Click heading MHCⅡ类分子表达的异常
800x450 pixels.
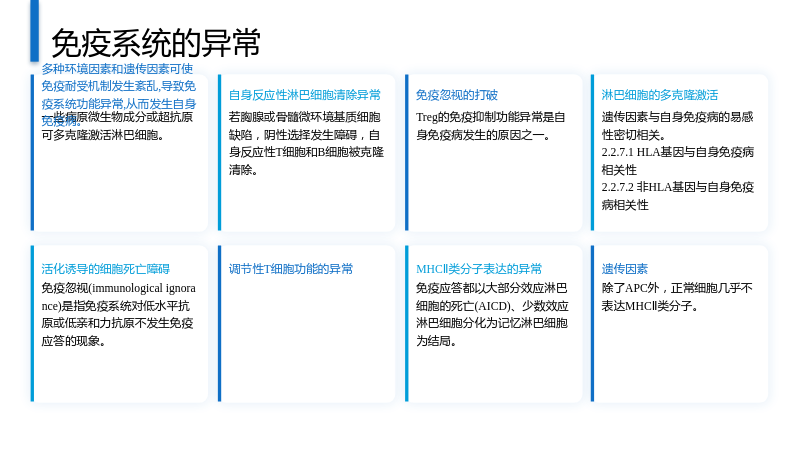pyautogui.click(x=479, y=269)
